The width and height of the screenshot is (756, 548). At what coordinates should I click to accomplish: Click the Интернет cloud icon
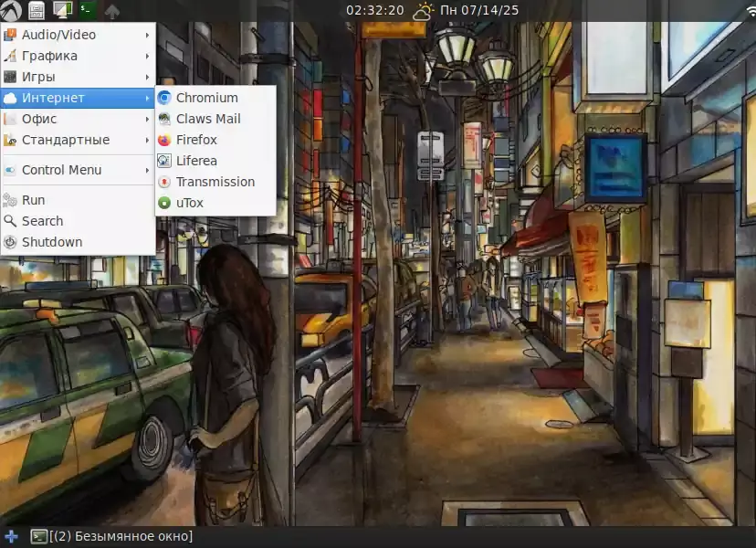click(10, 99)
